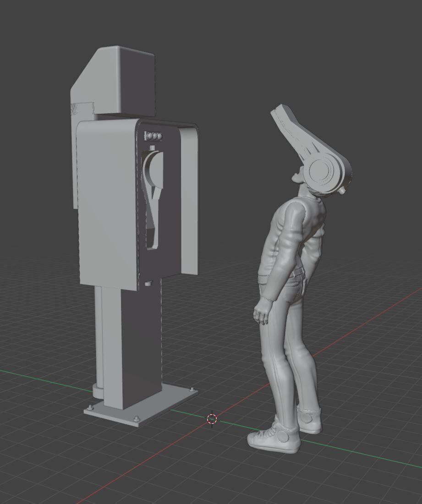Image resolution: width=422 pixels, height=504 pixels.
Task: Click the character's front sneaker
Action: (x=274, y=439)
